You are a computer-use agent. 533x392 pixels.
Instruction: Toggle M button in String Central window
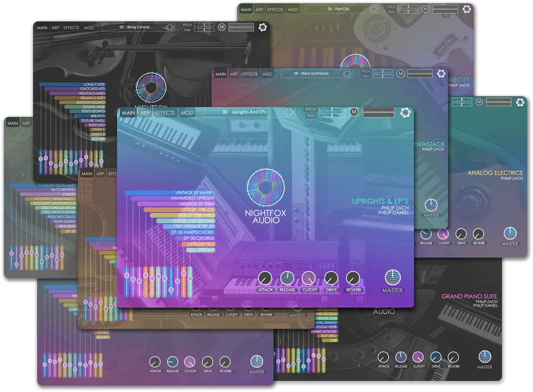click(x=221, y=27)
